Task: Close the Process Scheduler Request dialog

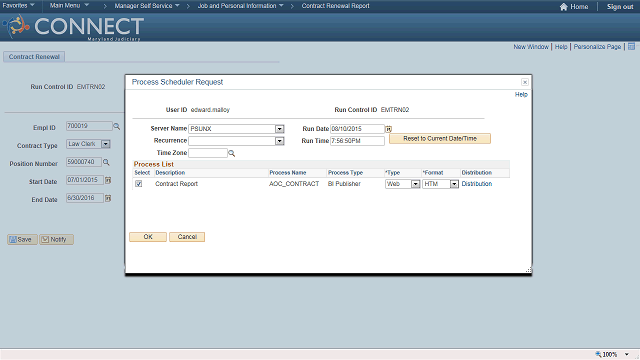Action: [x=525, y=82]
